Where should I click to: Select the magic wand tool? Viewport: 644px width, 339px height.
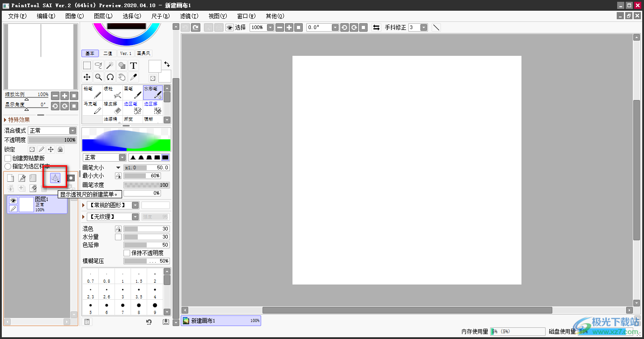pos(110,66)
